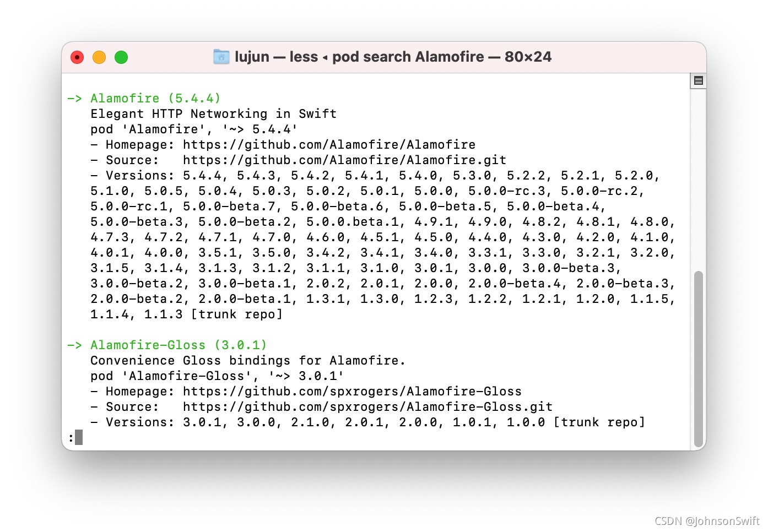This screenshot has height=532, width=768.
Task: Click '[trunk repo]' after version 1.0.0
Action: (599, 422)
